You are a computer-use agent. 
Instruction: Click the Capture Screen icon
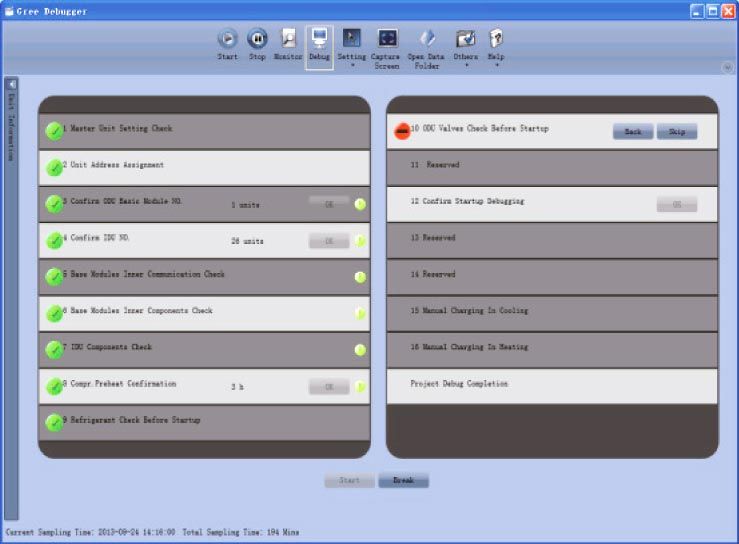(386, 39)
